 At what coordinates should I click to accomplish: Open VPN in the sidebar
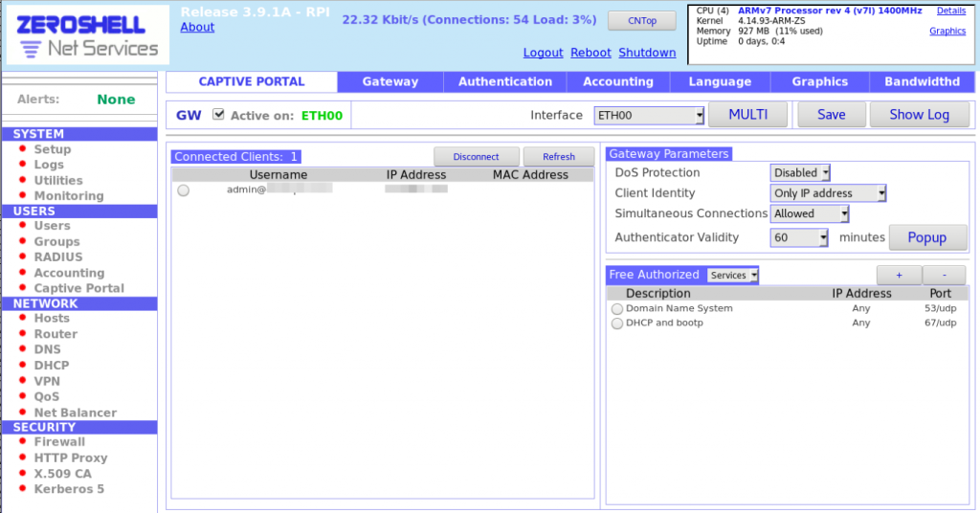click(x=47, y=381)
